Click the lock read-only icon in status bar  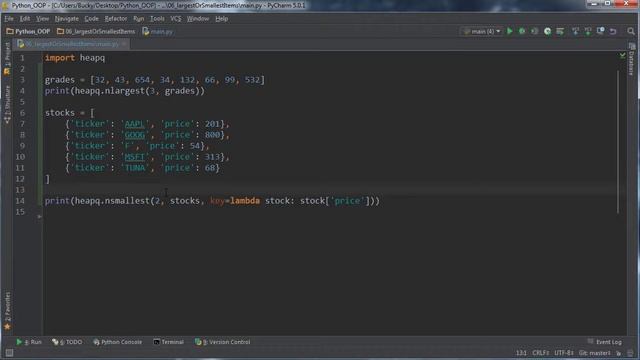(x=619, y=353)
